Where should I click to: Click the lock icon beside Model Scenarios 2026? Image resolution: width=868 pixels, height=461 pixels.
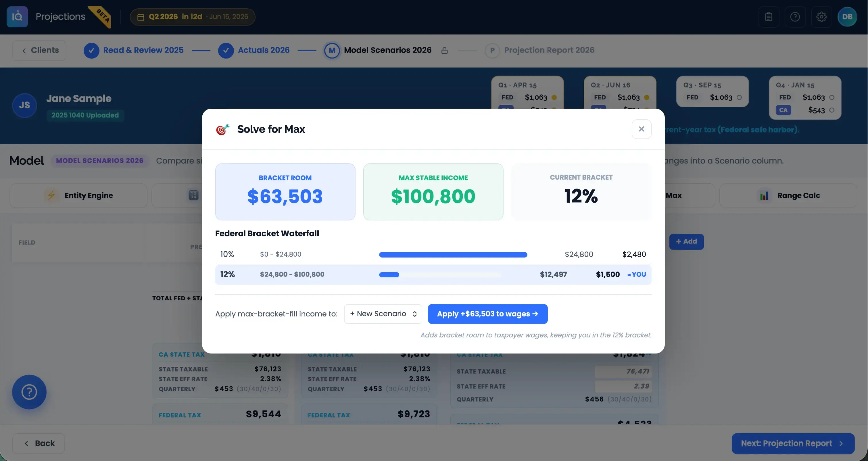tap(444, 50)
